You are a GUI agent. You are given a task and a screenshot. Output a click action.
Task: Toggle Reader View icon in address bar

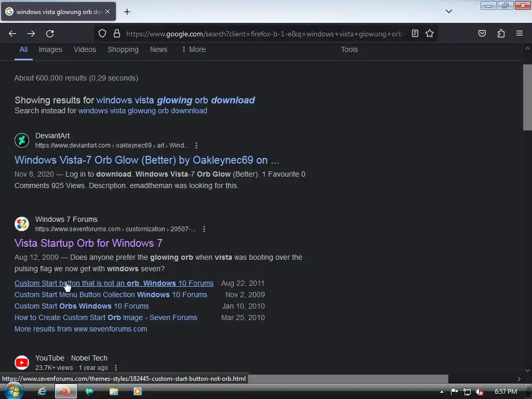[415, 33]
